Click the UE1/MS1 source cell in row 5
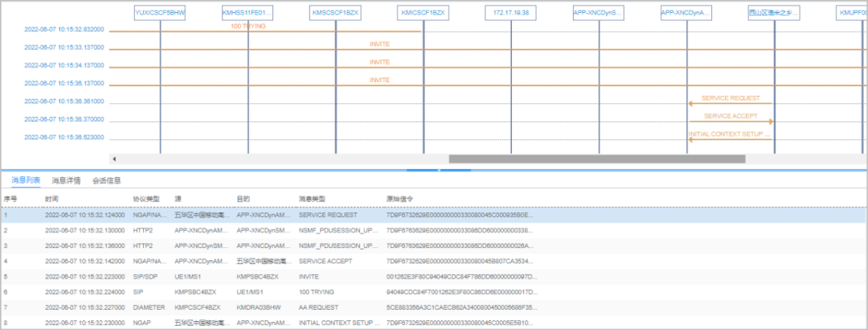 [x=189, y=276]
